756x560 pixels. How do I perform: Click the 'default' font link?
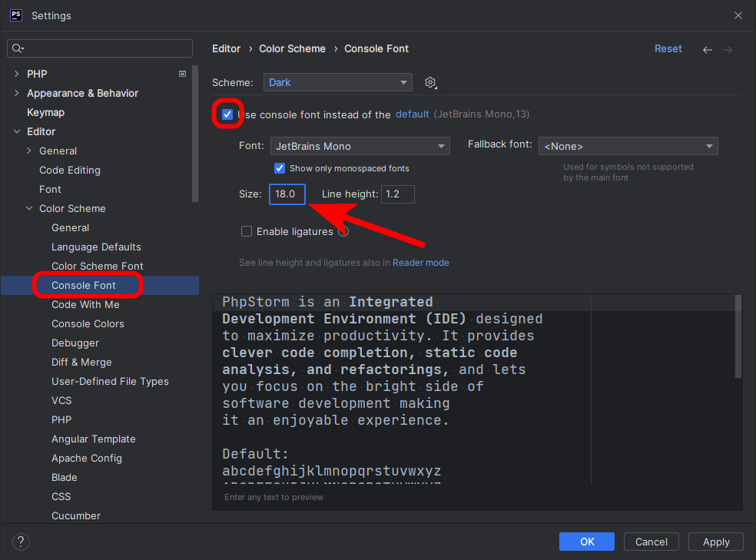coord(413,114)
